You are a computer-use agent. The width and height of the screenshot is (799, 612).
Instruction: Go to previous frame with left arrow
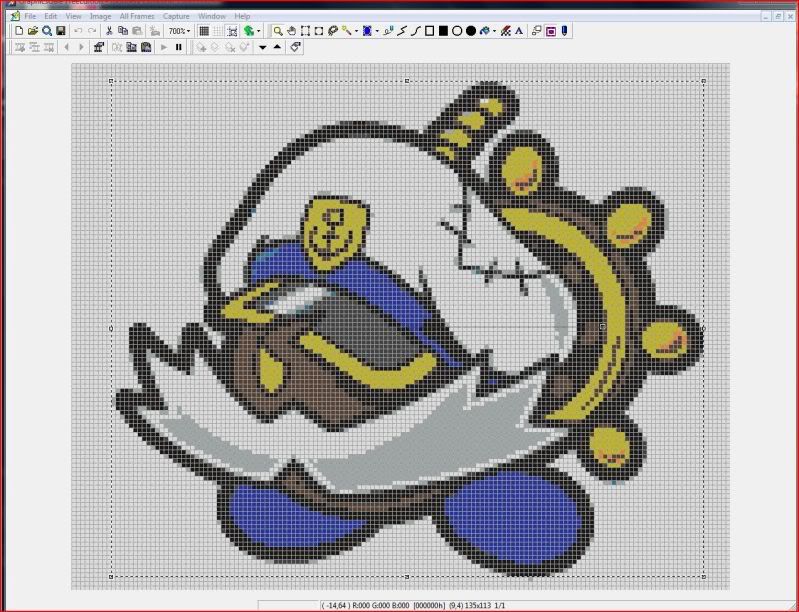tap(66, 47)
